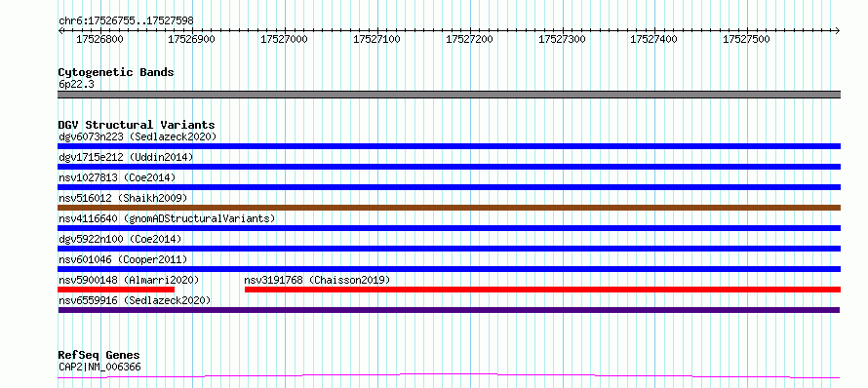Select the long red nsv3191768 bar
This screenshot has width=868, height=388.
[x=542, y=290]
